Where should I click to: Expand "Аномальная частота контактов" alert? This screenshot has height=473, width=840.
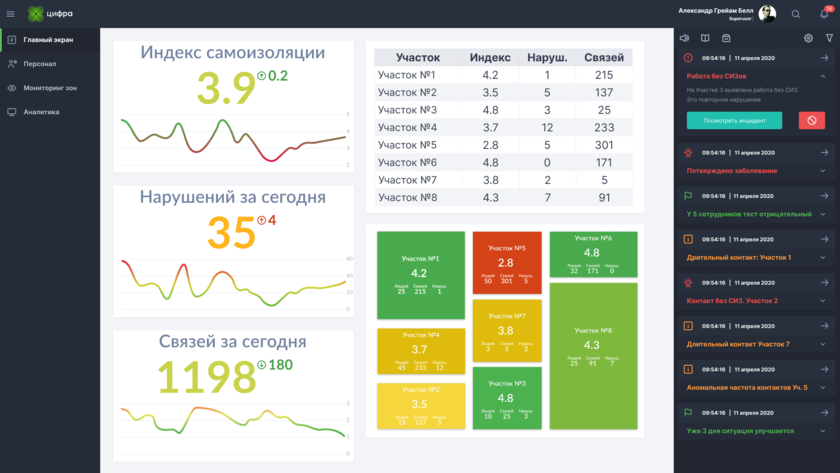(824, 387)
